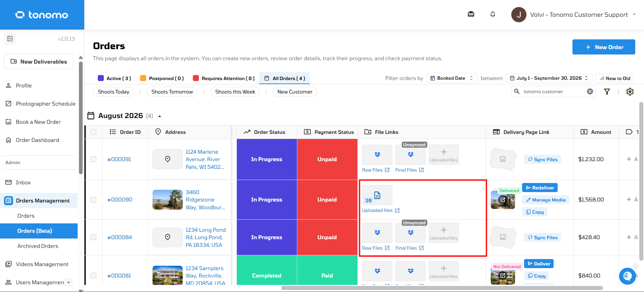Clear the search text with X icon
The width and height of the screenshot is (644, 292).
(x=590, y=92)
